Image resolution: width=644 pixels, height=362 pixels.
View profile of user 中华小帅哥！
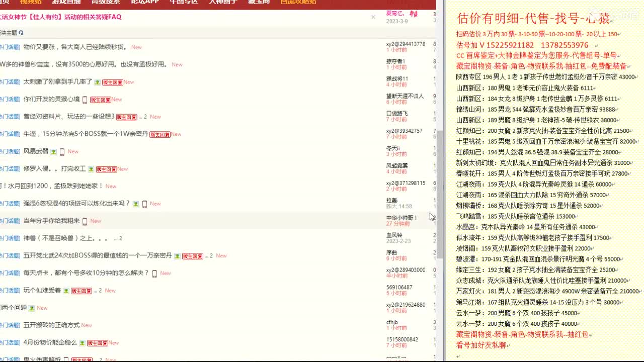pyautogui.click(x=401, y=218)
